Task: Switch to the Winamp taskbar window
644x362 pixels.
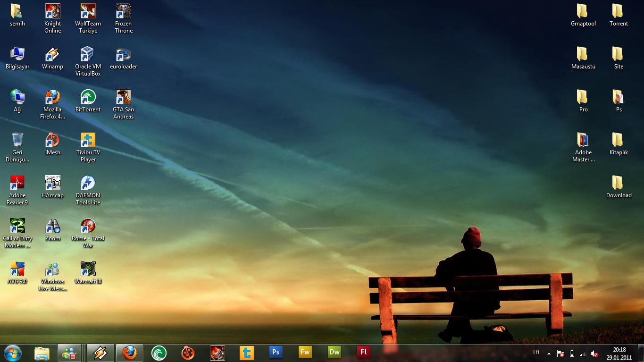Action: coord(100,352)
